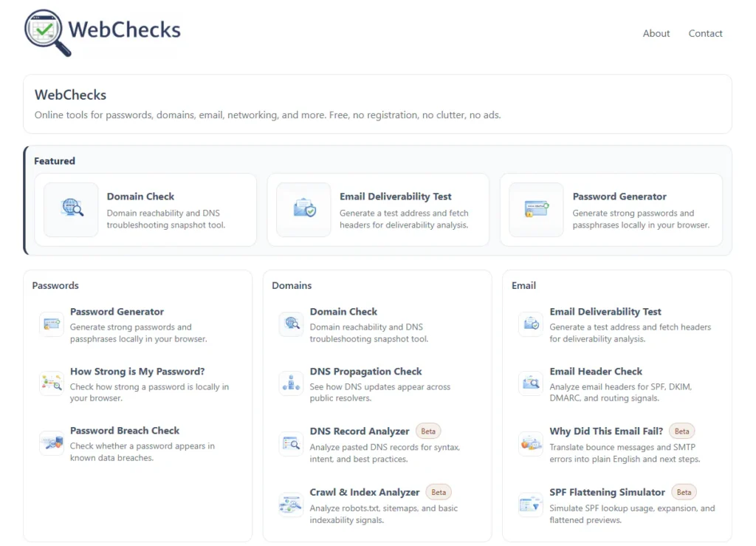
Task: Open Domain Check link under Domains section
Action: tap(343, 312)
